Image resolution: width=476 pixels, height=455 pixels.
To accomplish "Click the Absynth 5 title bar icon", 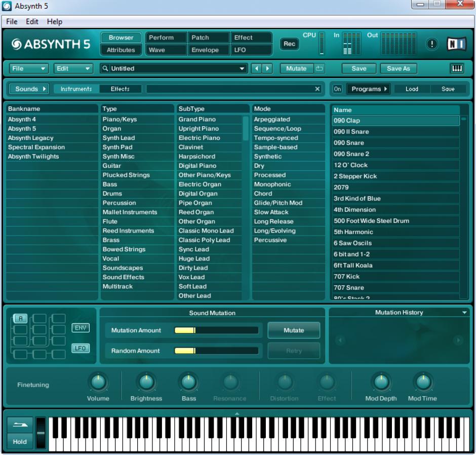I will point(7,6).
